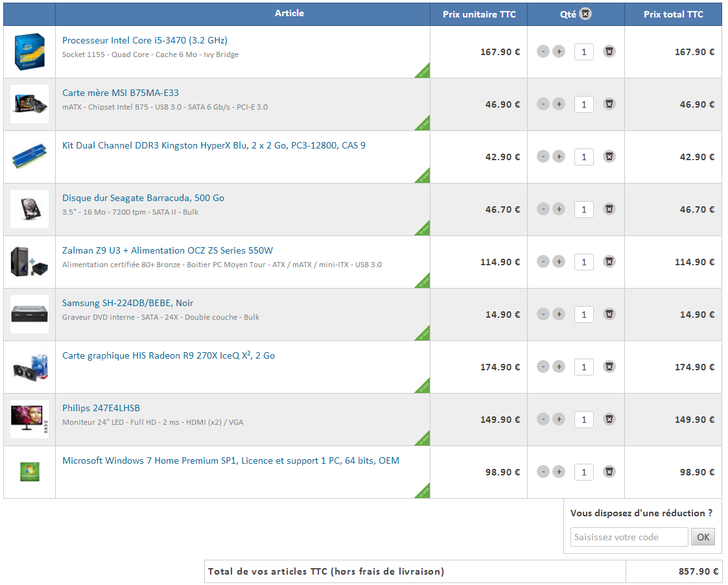Delete the MSI B75MA-E33 motherboard row
This screenshot has width=728, height=585.
pyautogui.click(x=609, y=104)
